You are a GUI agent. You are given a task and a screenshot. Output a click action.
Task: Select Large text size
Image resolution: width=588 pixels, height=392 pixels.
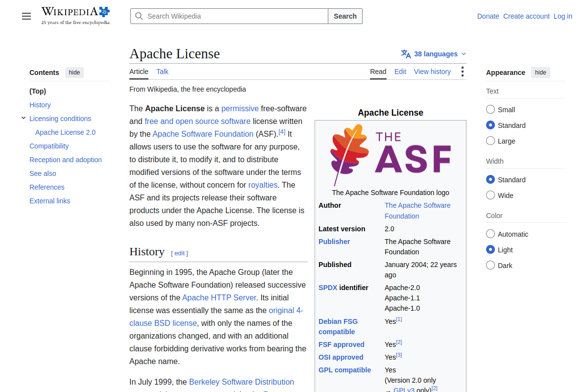[x=490, y=141]
